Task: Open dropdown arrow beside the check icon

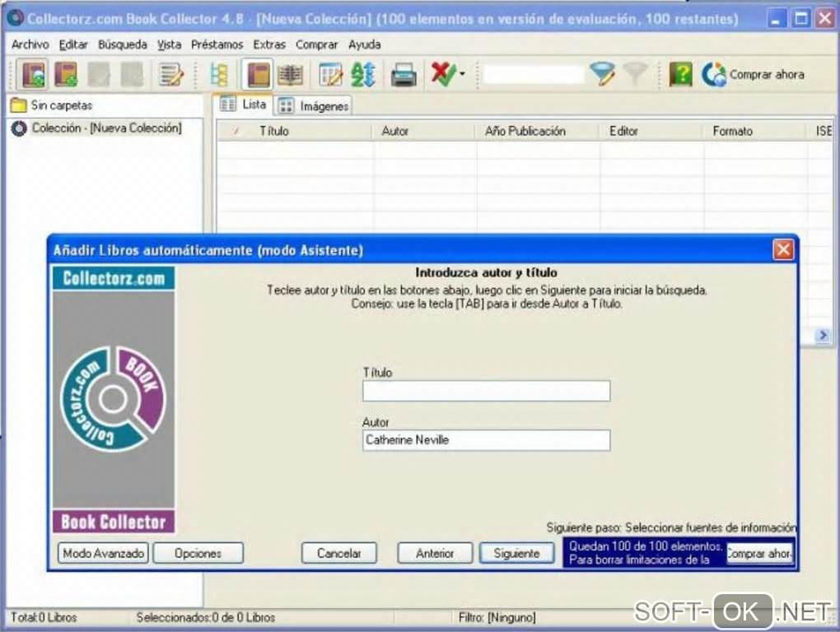Action: [462, 74]
